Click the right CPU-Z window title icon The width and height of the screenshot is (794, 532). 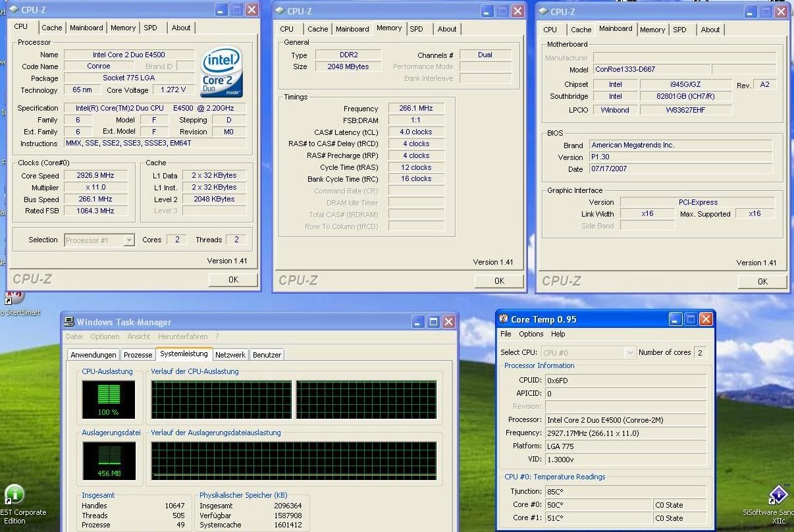click(x=543, y=12)
